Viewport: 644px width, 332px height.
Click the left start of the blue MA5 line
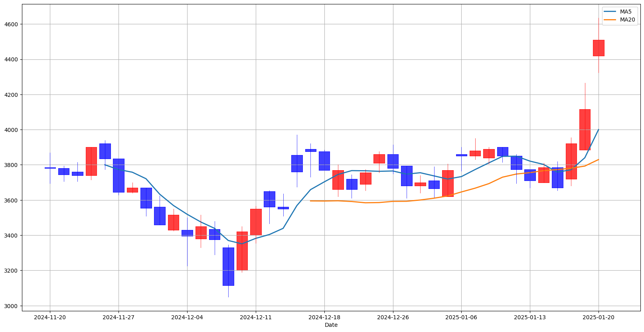click(x=105, y=165)
